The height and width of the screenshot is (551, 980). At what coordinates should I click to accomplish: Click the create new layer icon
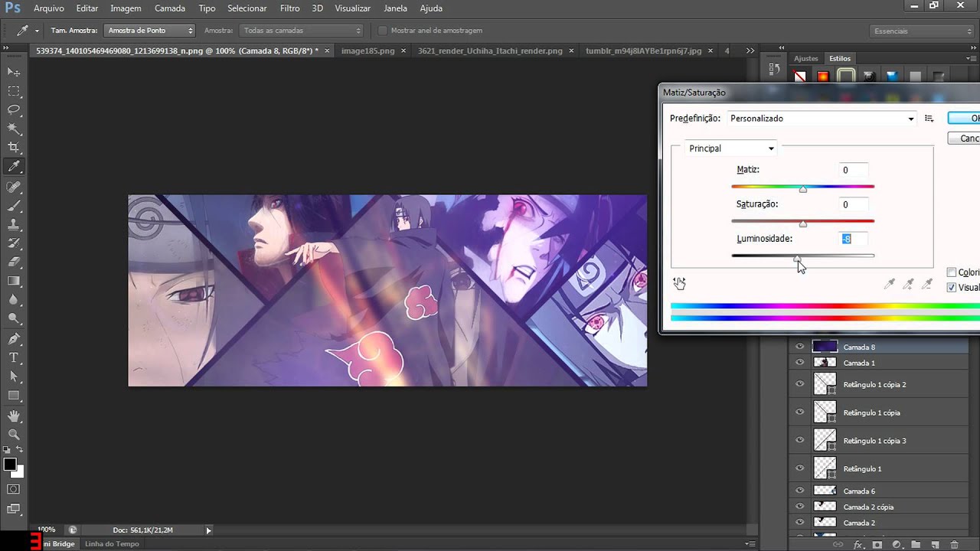click(935, 545)
